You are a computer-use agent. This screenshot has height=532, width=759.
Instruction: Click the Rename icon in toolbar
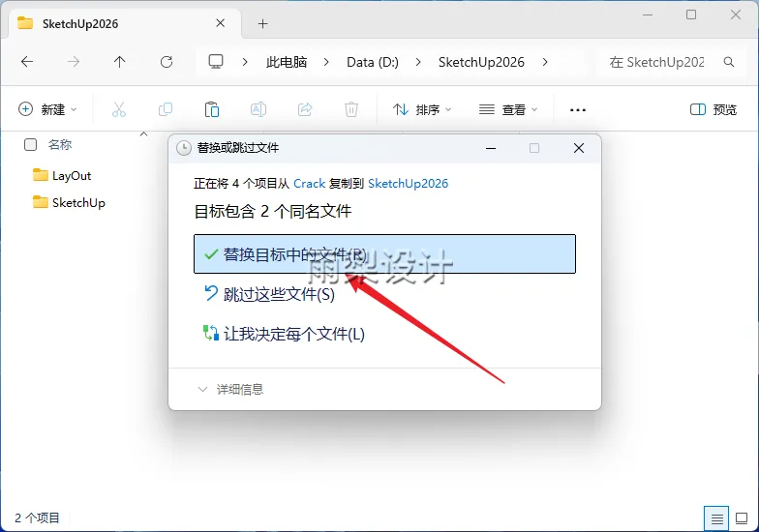[x=258, y=110]
